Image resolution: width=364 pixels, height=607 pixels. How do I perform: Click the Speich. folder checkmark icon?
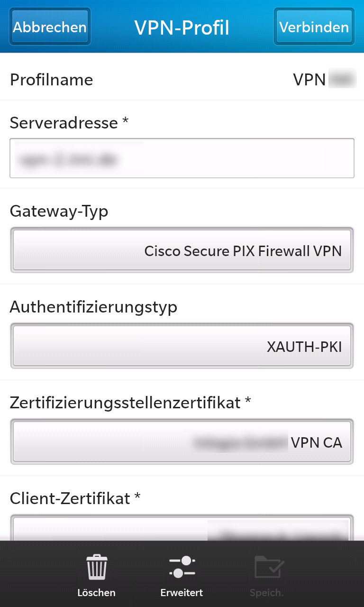(269, 567)
